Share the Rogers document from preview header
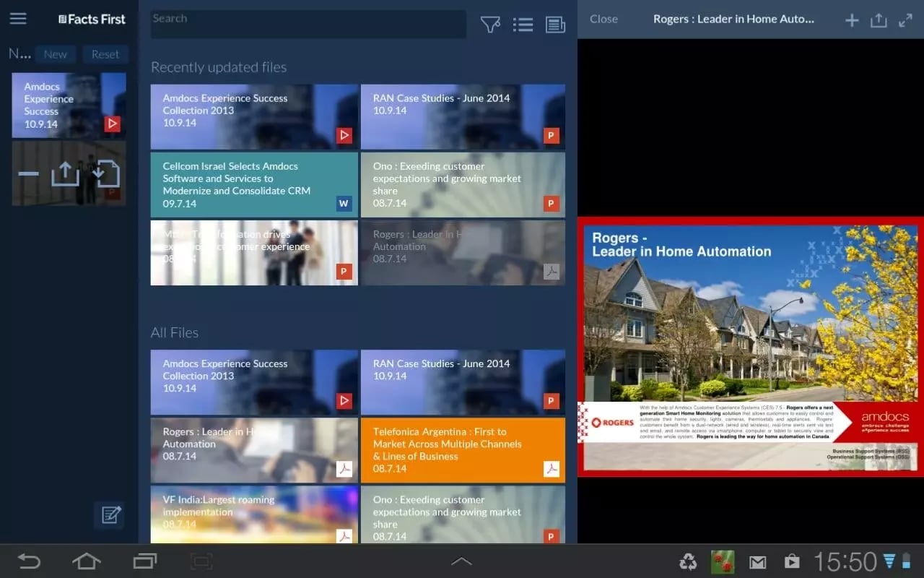This screenshot has width=924, height=578. coord(879,20)
